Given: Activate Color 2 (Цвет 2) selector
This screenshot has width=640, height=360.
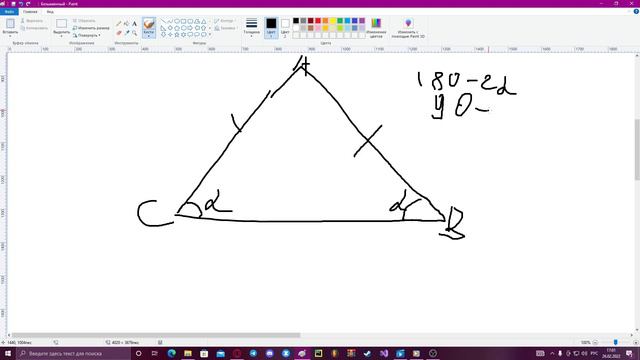Looking at the screenshot, I should point(285,28).
